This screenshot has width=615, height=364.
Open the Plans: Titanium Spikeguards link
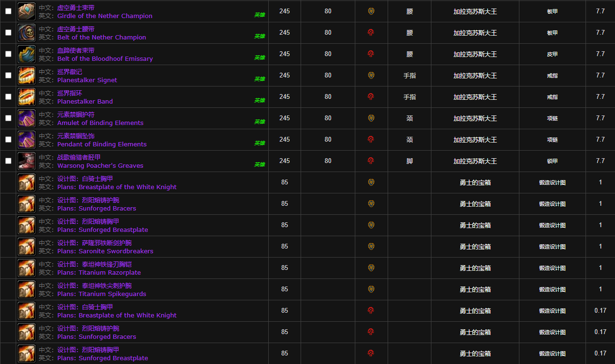coord(102,294)
